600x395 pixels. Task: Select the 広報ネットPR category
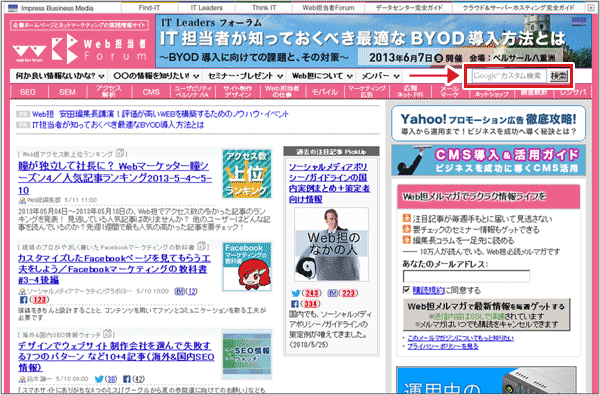[x=410, y=91]
